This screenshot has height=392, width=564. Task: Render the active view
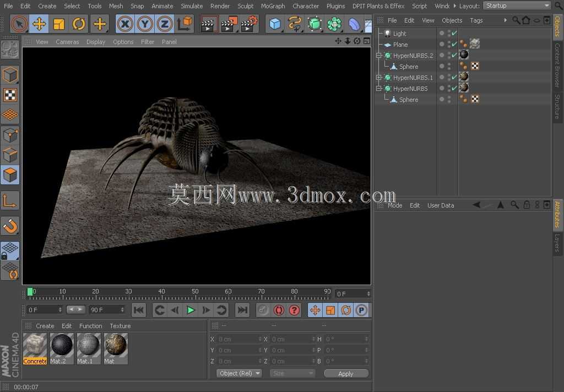(x=208, y=24)
